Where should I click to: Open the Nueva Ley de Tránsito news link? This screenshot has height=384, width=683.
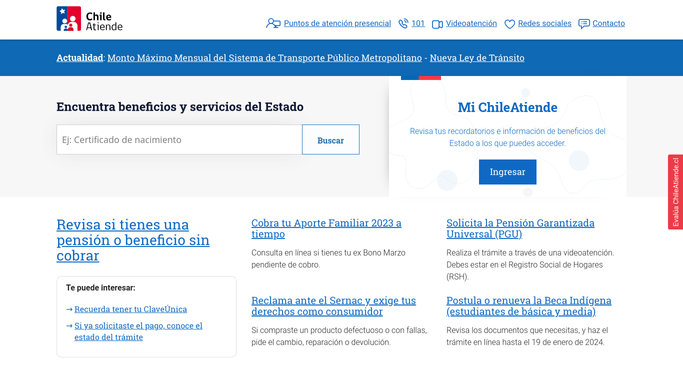click(477, 58)
